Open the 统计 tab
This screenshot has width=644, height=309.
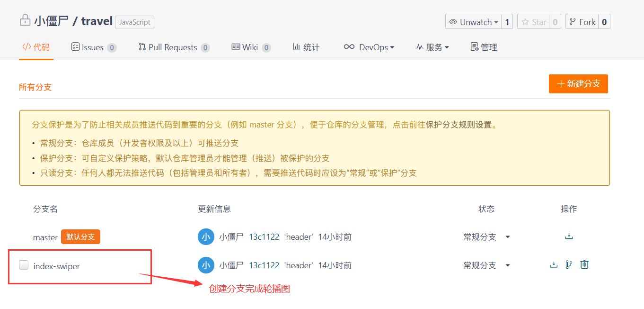306,47
